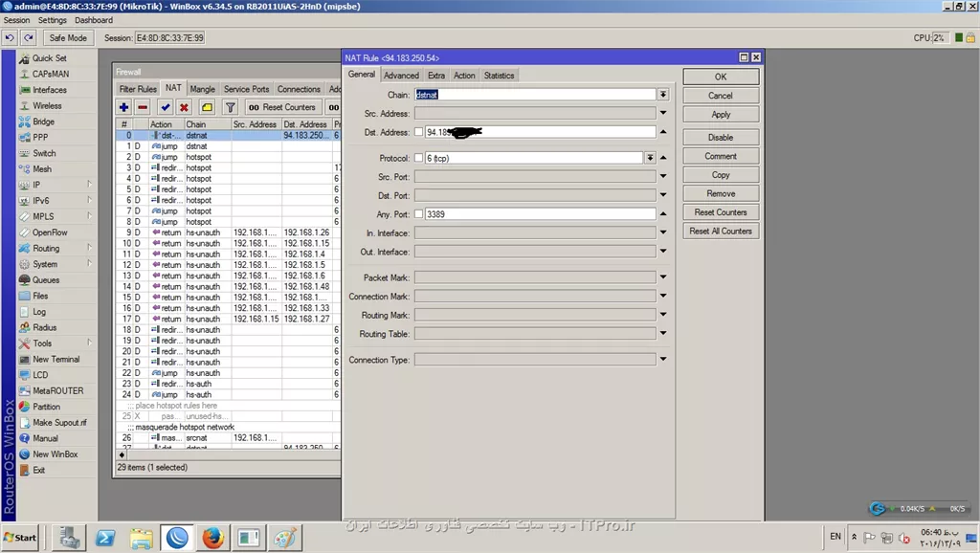The height and width of the screenshot is (553, 980).
Task: Open Mesh section
Action: pos(42,168)
